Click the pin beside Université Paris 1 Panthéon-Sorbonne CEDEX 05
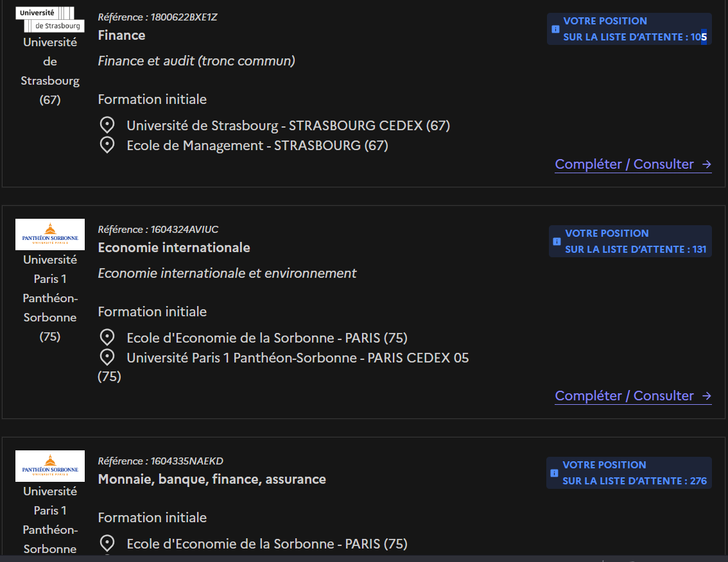 click(107, 357)
